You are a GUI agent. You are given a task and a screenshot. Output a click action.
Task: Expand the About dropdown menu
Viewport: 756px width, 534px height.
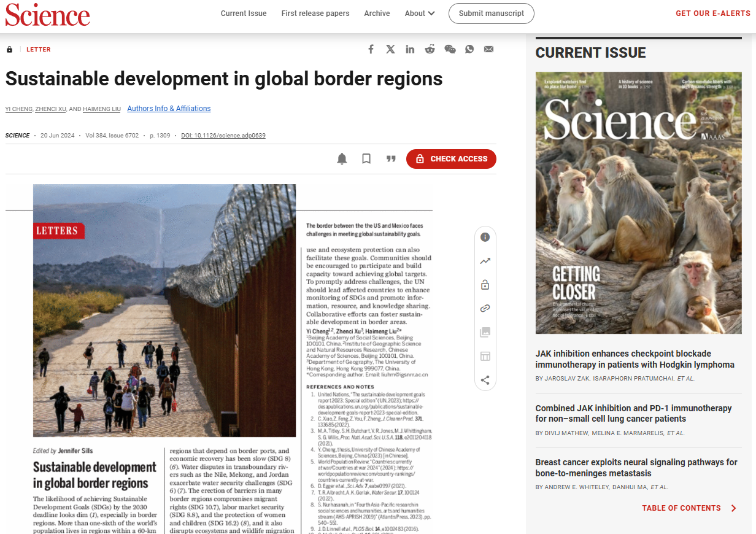tap(420, 14)
